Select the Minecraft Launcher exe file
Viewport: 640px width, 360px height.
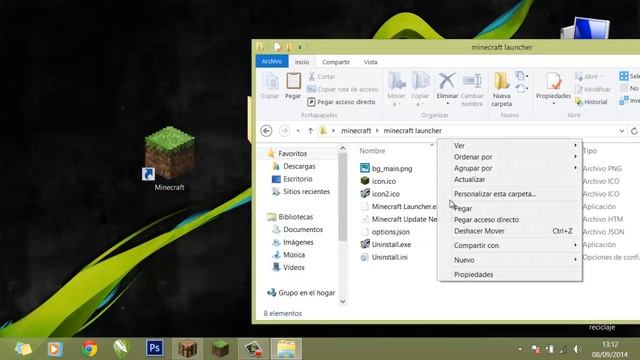click(x=398, y=207)
